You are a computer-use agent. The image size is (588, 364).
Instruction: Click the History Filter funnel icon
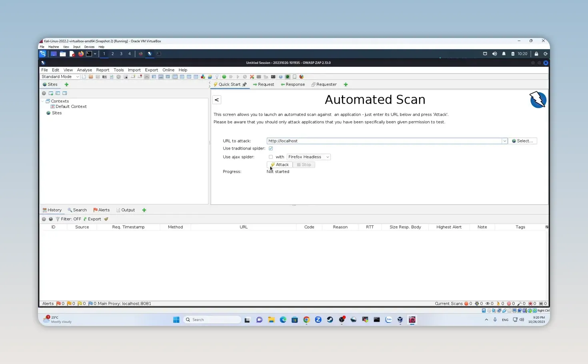click(x=58, y=219)
